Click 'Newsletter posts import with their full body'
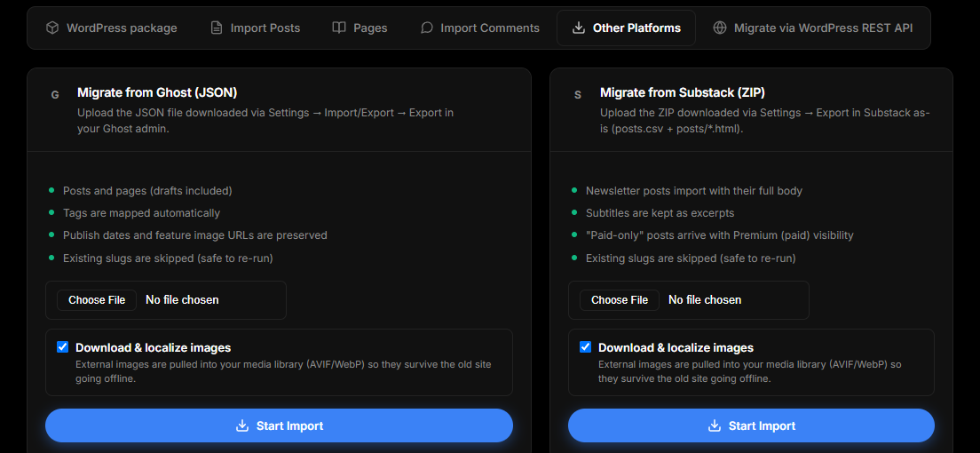The height and width of the screenshot is (453, 980). [x=694, y=191]
